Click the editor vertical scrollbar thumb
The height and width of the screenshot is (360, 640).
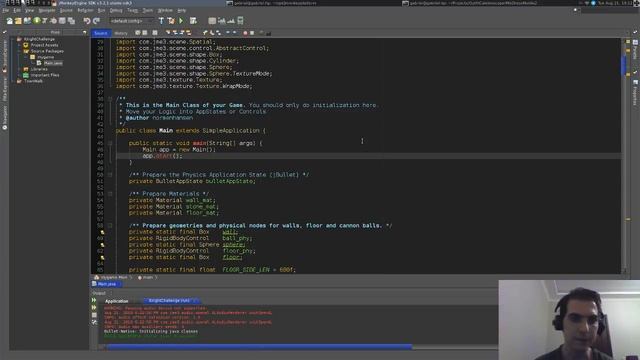pyautogui.click(x=624, y=65)
